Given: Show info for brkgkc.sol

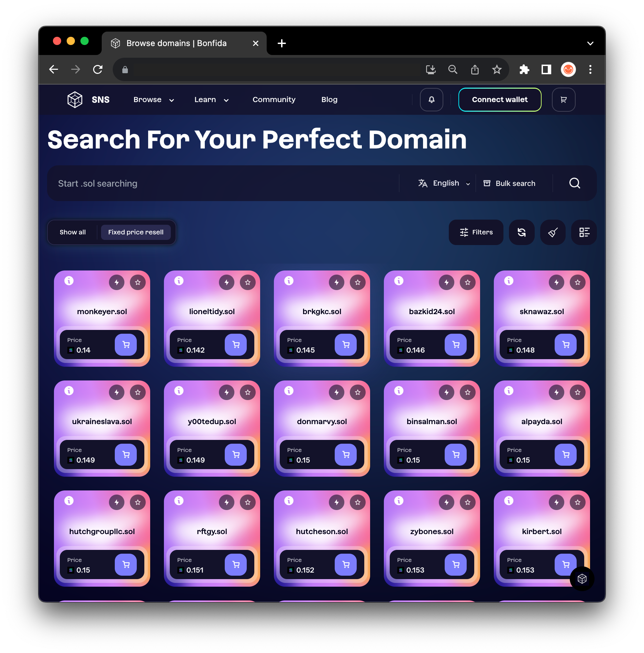Looking at the screenshot, I should click(x=289, y=281).
